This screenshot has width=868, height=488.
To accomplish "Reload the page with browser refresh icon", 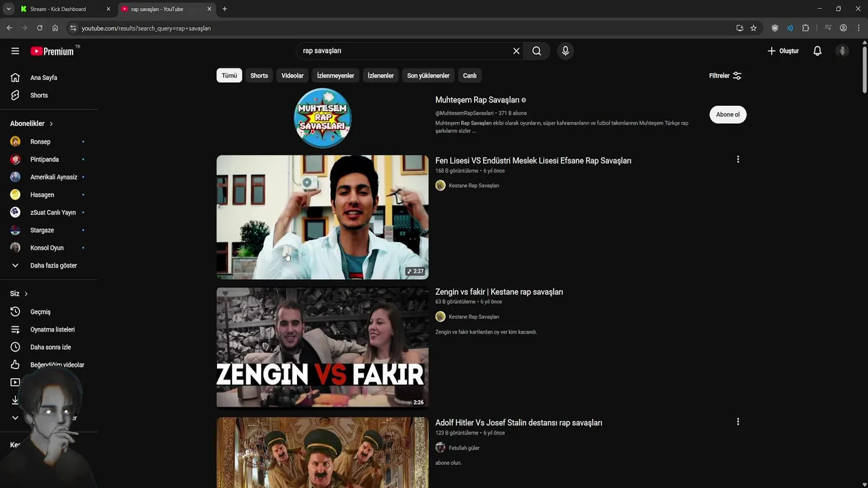I will pyautogui.click(x=39, y=28).
